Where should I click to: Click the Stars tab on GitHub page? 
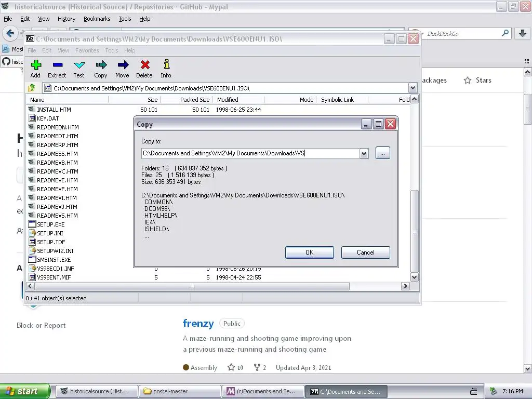point(478,81)
